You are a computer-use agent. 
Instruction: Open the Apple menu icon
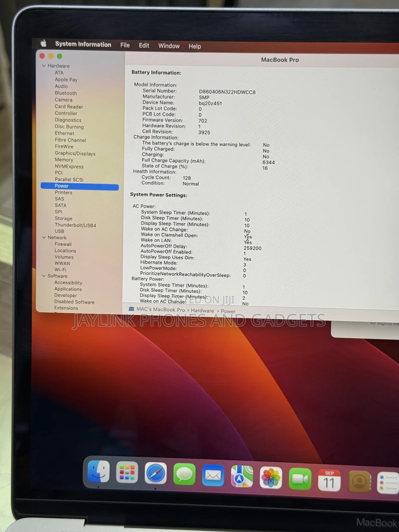(x=44, y=43)
